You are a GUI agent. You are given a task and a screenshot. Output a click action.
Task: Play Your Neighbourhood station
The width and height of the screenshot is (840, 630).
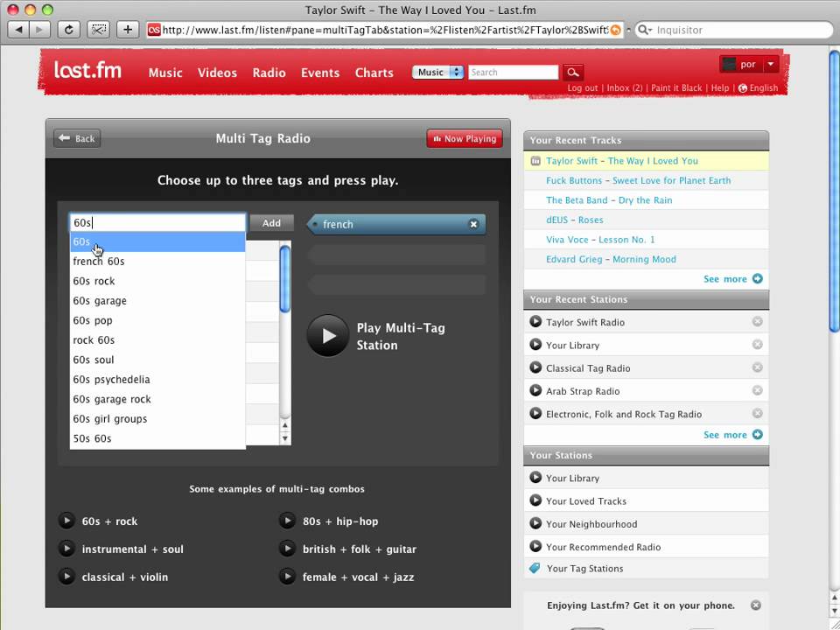535,523
